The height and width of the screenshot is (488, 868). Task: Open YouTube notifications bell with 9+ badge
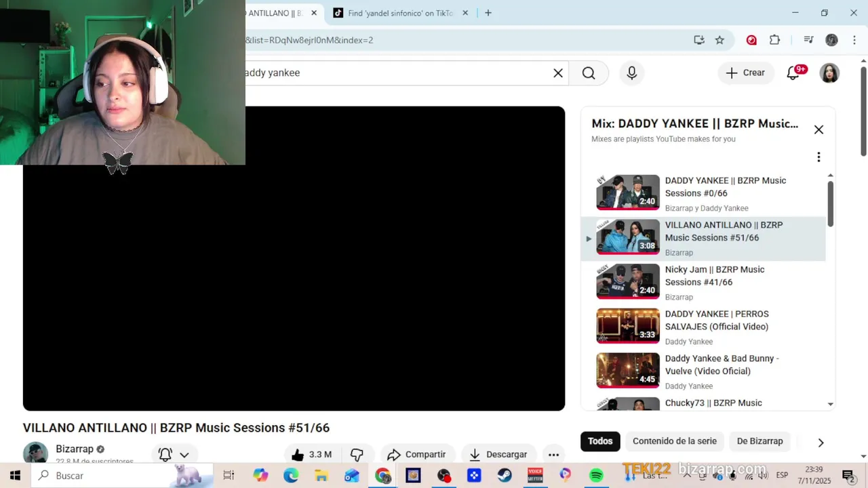[793, 73]
